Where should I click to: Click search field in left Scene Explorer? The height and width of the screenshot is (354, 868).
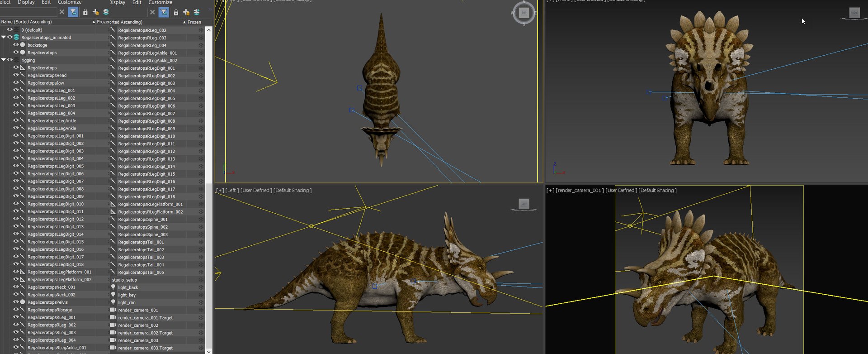coord(29,12)
